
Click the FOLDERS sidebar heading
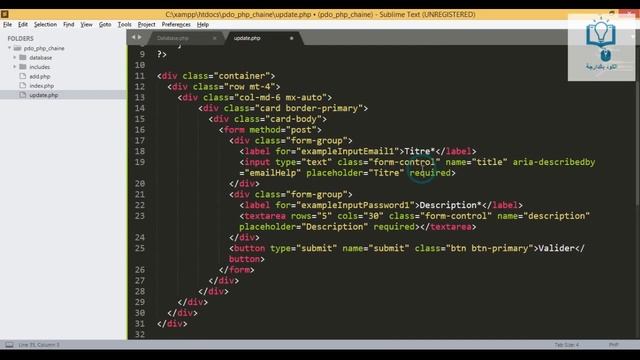(20, 38)
